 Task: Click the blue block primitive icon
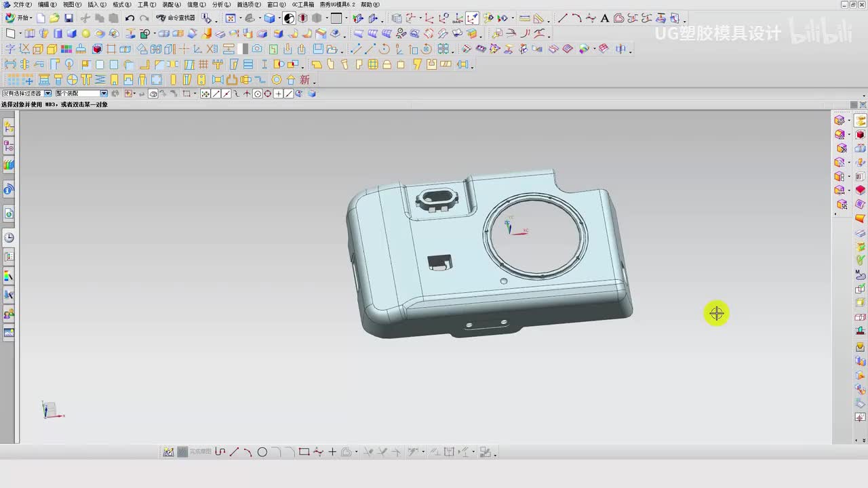72,33
